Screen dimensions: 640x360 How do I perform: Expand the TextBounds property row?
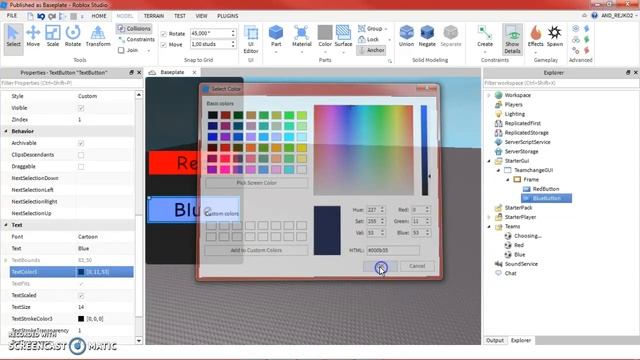pos(6,260)
